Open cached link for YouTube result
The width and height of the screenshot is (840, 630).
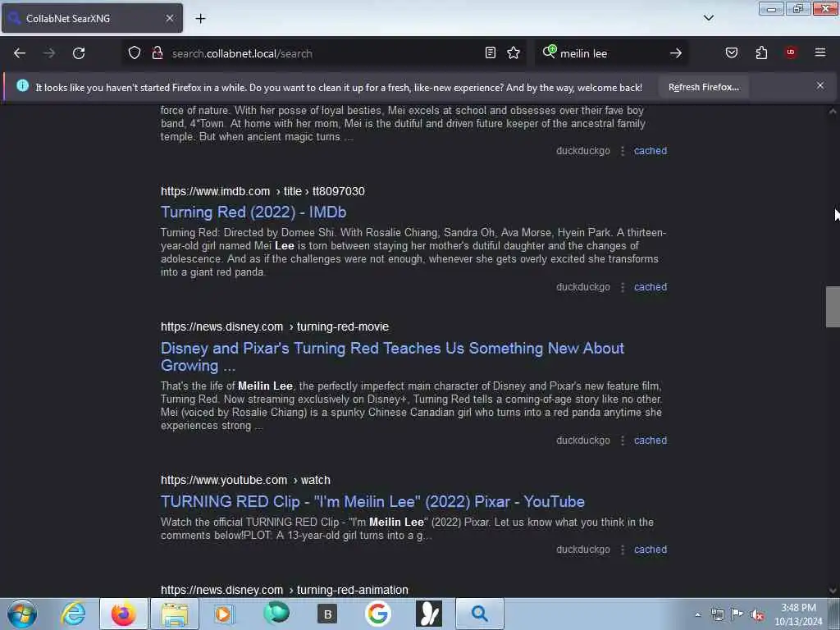[x=651, y=550]
